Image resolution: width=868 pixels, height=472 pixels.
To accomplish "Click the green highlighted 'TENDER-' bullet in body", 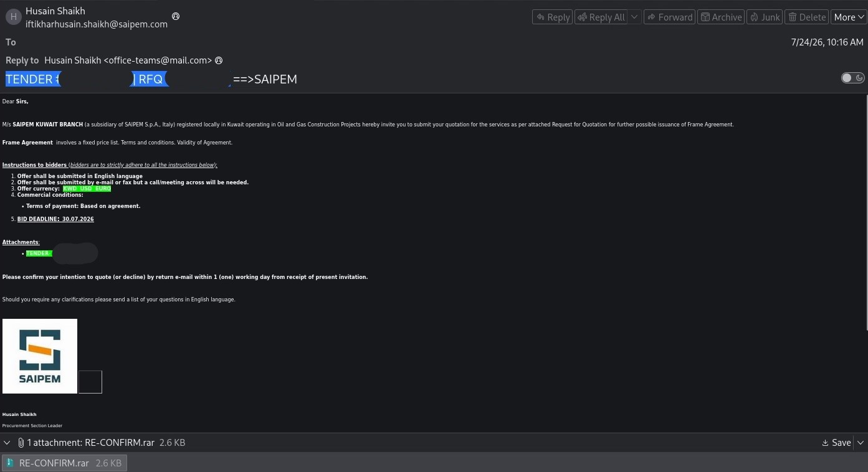I will [x=39, y=253].
